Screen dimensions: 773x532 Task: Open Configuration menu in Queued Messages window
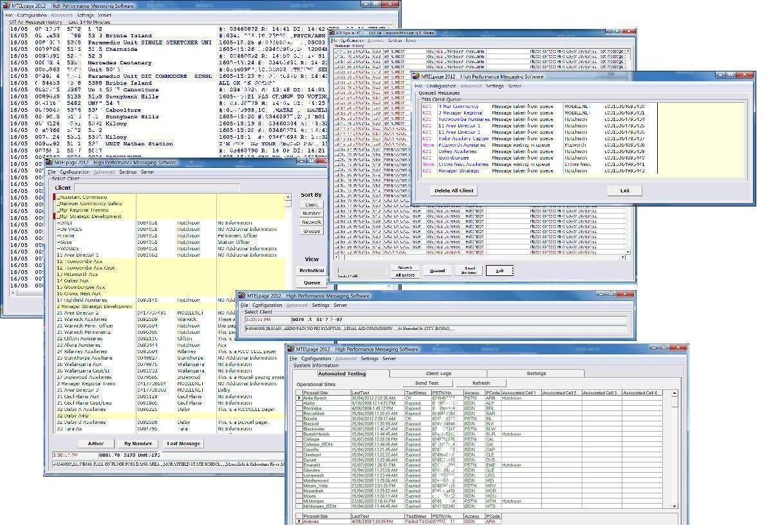441,86
